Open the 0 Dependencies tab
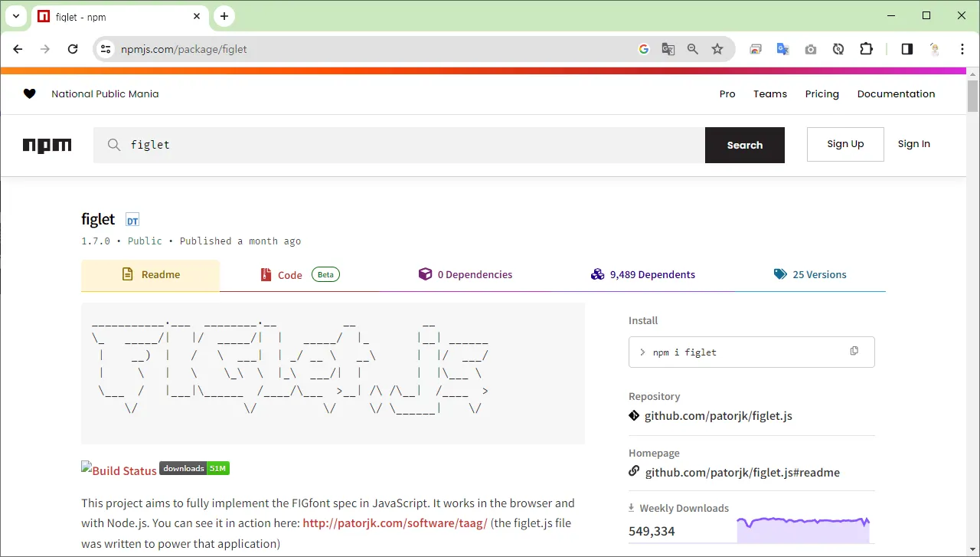The image size is (980, 557). (465, 275)
